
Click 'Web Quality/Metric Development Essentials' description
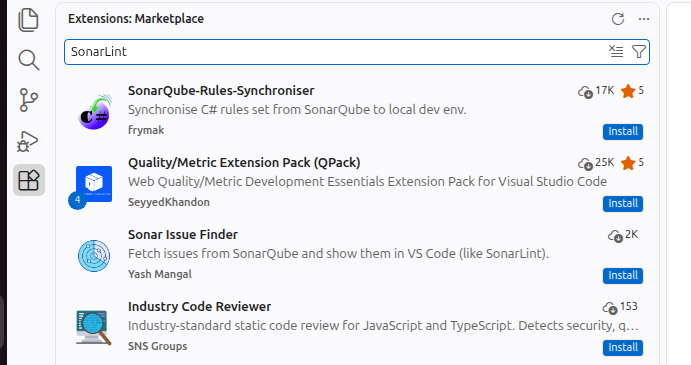[x=367, y=182]
